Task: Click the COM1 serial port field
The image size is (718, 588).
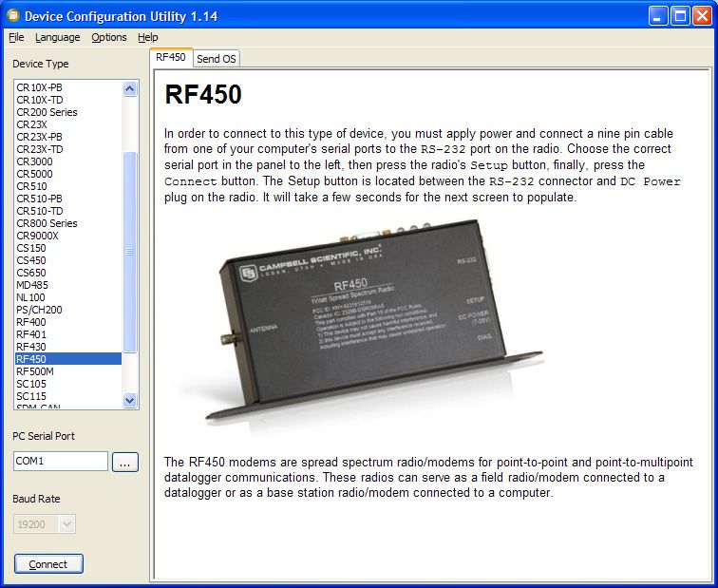Action: point(61,461)
